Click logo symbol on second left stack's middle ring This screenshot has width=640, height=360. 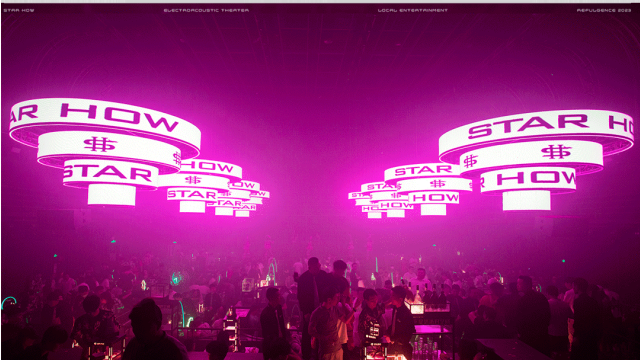click(193, 180)
